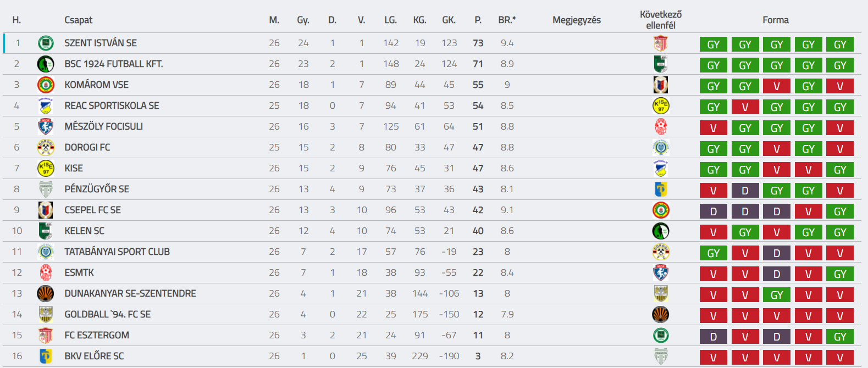Click the Szent István SE team crest
The width and height of the screenshot is (868, 368).
click(x=46, y=43)
